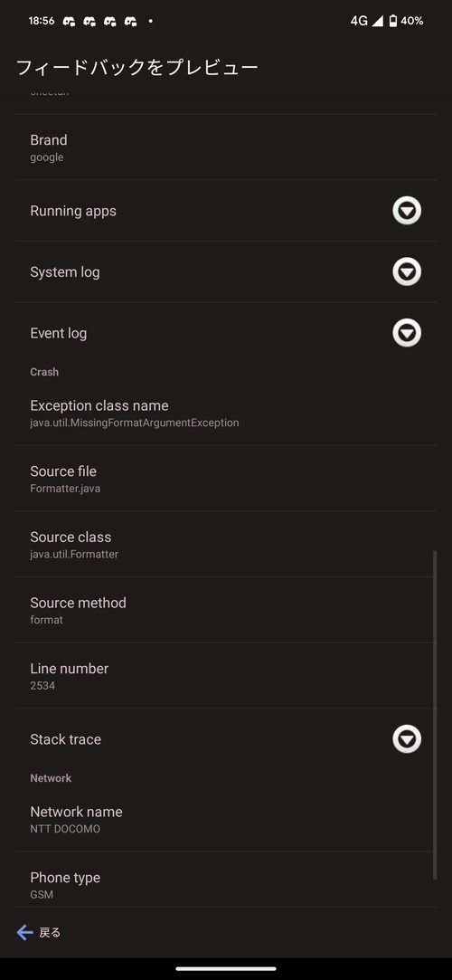Tap the blue back arrow icon
The height and width of the screenshot is (980, 452).
[x=25, y=933]
